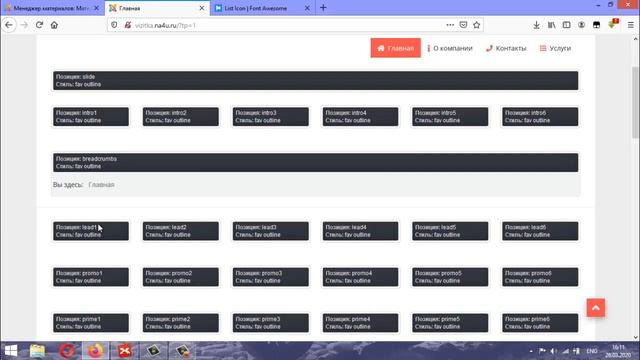Image resolution: width=640 pixels, height=360 pixels.
Task: Click the prime4 position block
Action: point(360,323)
